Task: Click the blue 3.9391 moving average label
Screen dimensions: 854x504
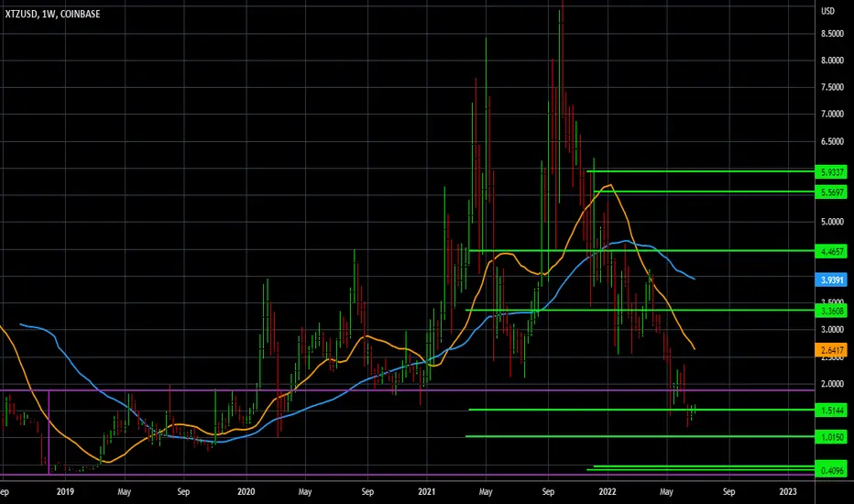Action: coord(831,280)
